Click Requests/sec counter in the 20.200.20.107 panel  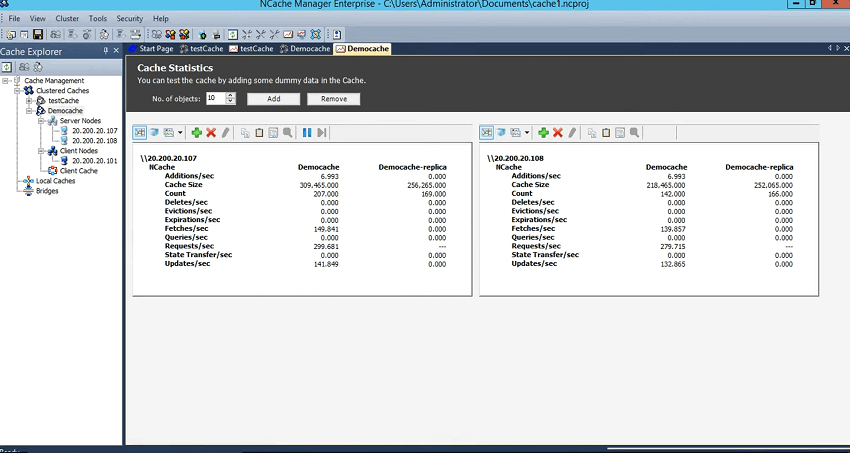189,246
